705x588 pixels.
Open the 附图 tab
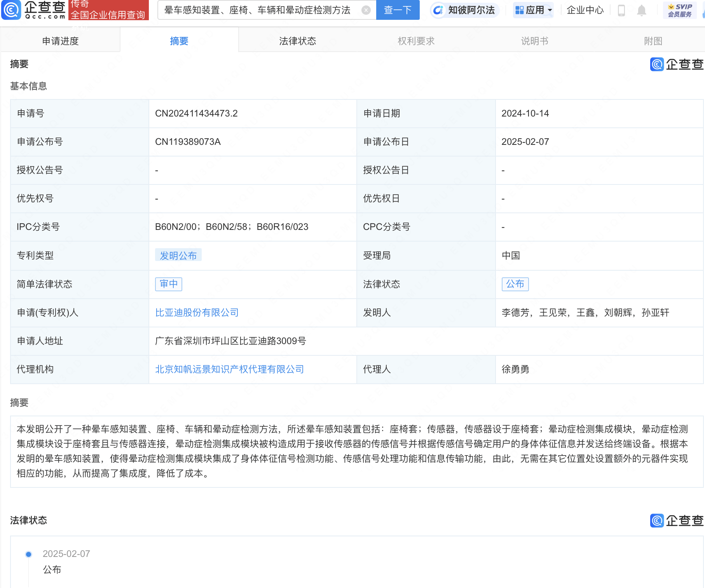tap(653, 41)
